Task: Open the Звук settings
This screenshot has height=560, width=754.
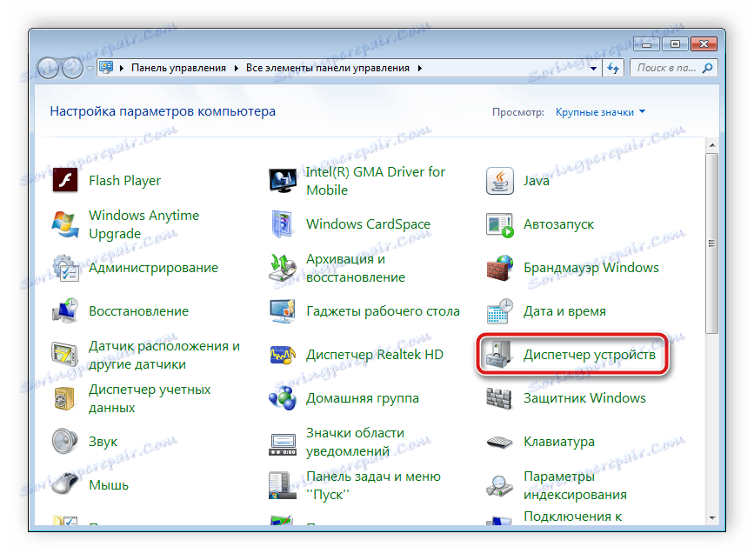Action: pyautogui.click(x=103, y=441)
